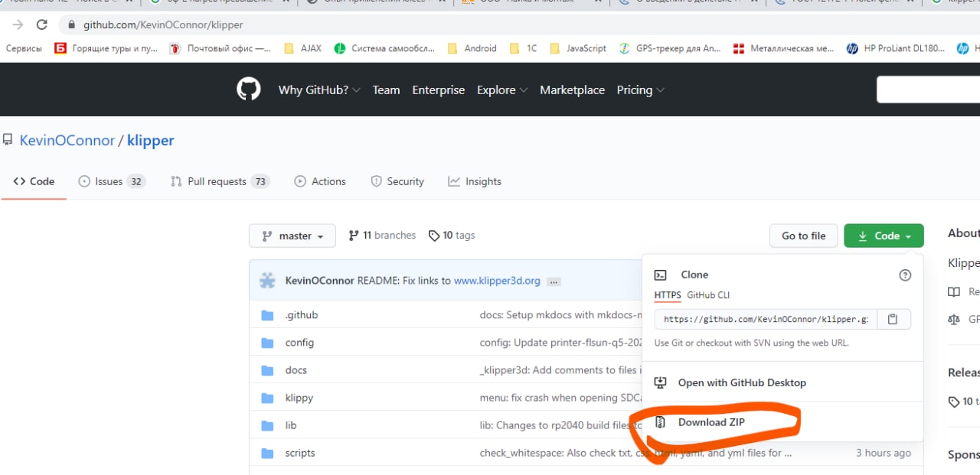Open the config folder

tap(299, 343)
